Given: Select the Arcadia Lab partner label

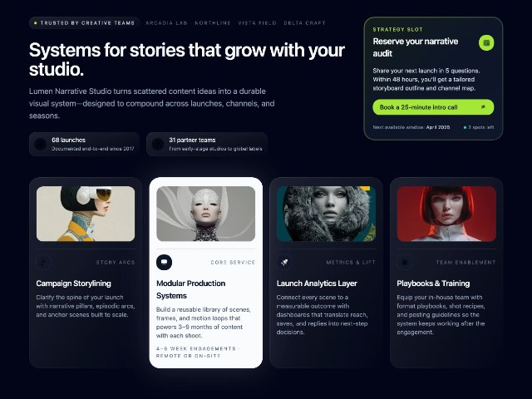Looking at the screenshot, I should (166, 23).
